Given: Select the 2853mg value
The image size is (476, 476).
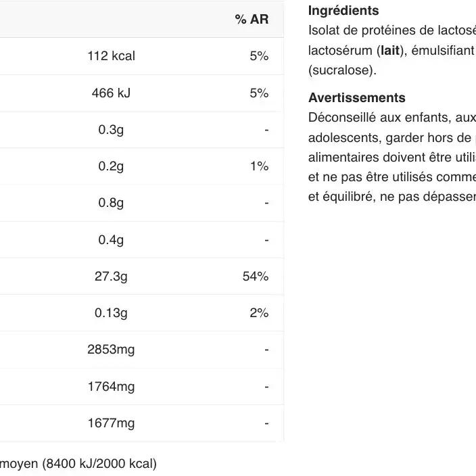Looking at the screenshot, I should click(111, 350).
